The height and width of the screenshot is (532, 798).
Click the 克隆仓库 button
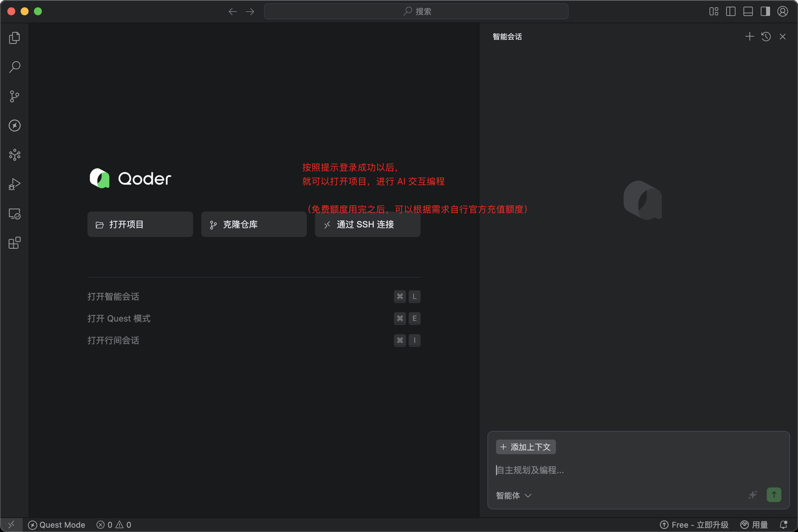(254, 224)
